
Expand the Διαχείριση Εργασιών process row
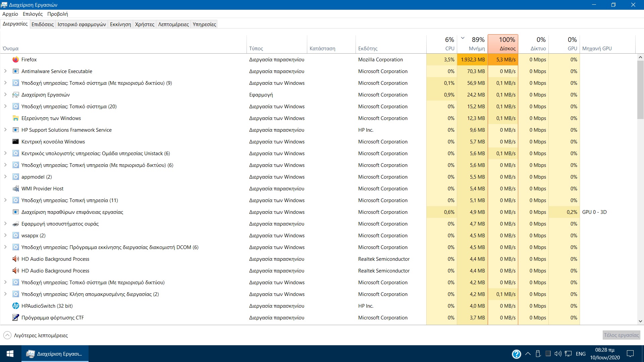[x=5, y=95]
